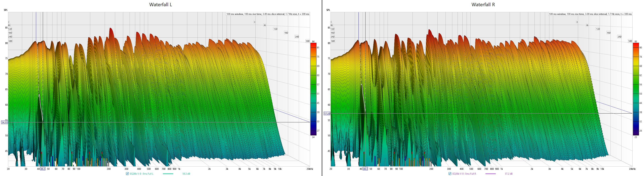Click the window settings caption on Waterfall L
Image resolution: width=644 pixels, height=176 pixels.
268,14
